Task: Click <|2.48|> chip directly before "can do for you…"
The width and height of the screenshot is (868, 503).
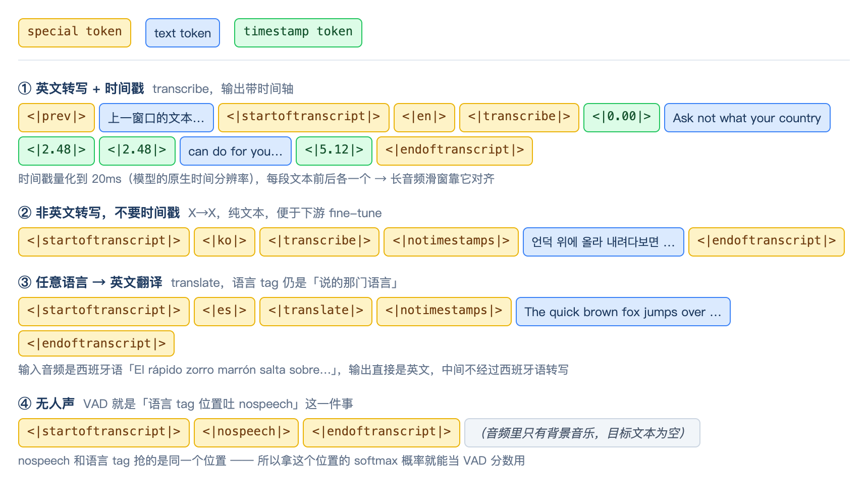Action: pos(137,151)
